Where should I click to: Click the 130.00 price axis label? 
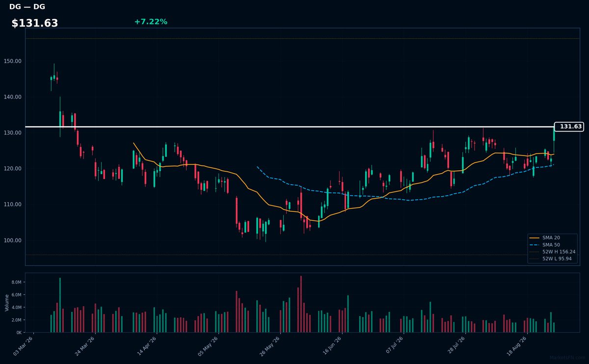click(12, 133)
